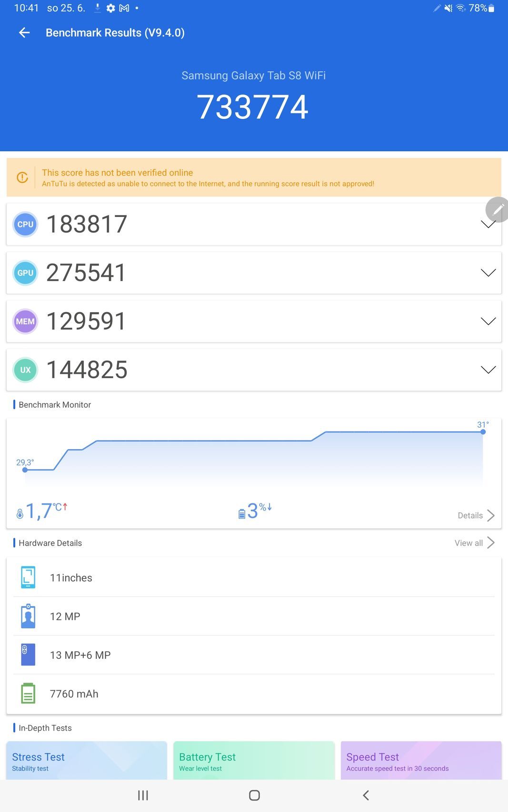Open the Battery Test card
508x812 pixels.
coord(254,760)
